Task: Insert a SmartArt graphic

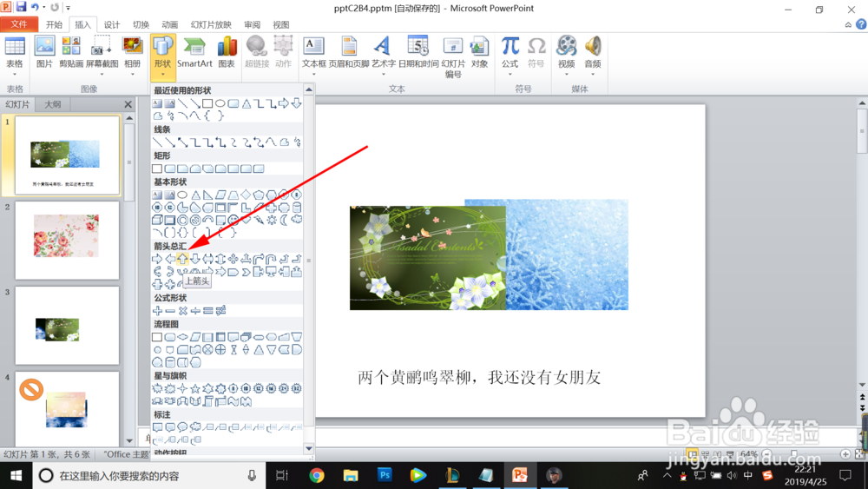Action: [194, 52]
